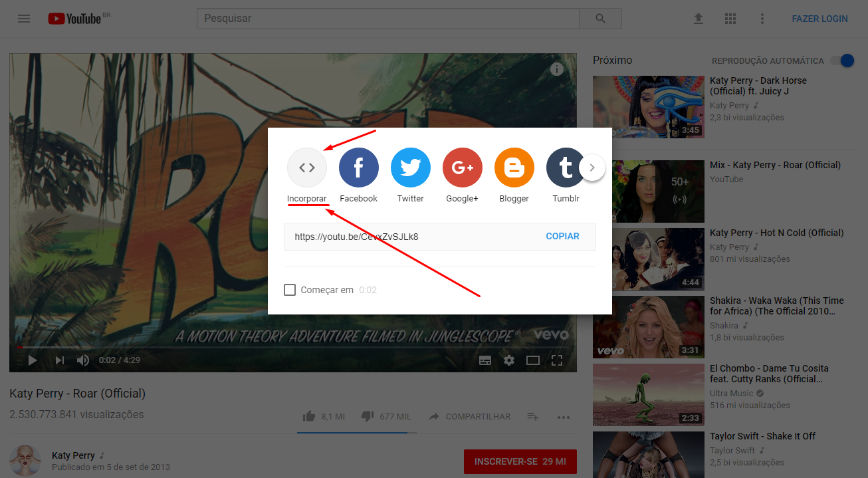Open the YouTube apps grid icon

tap(730, 19)
